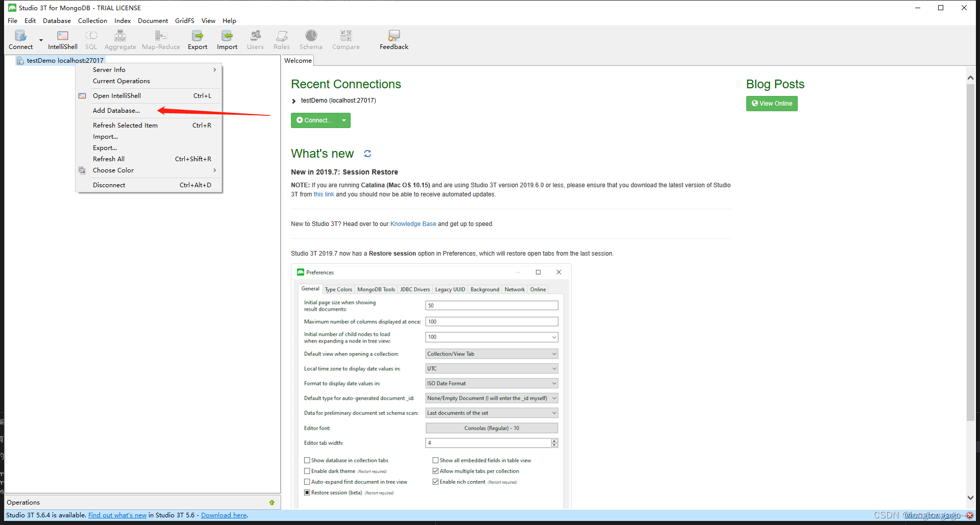Toggle Restore session (beta) checkbox

(307, 493)
